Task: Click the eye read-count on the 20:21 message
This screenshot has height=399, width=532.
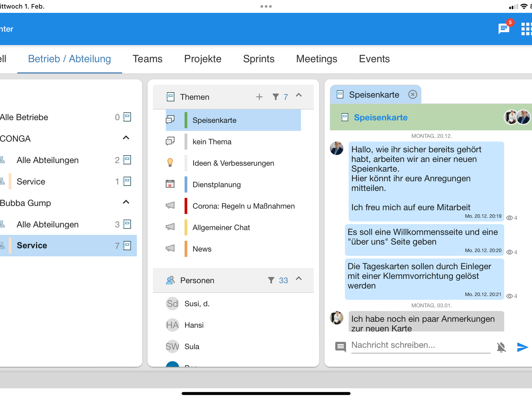Action: (512, 296)
